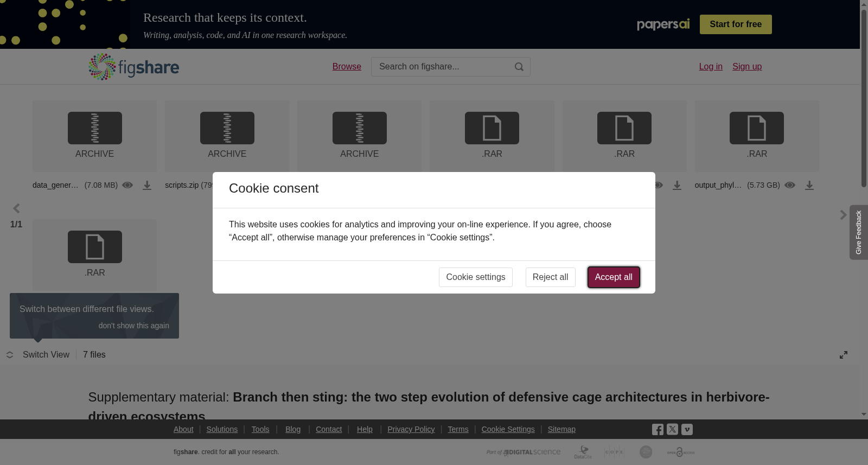Click the figshare logo

134,67
